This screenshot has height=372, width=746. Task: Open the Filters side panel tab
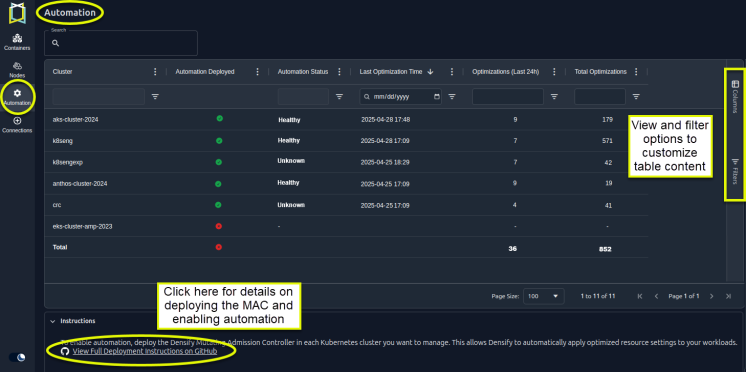(735, 172)
